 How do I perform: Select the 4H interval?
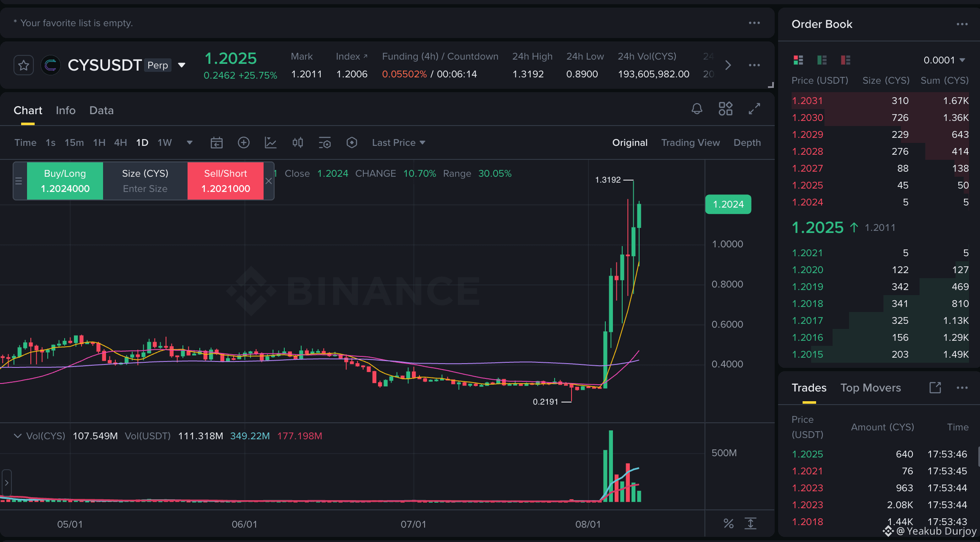click(120, 143)
